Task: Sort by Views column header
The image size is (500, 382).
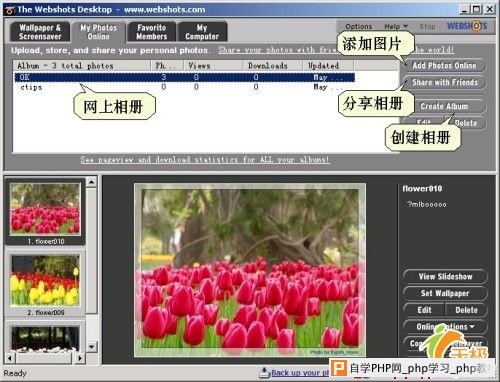Action: click(213, 66)
